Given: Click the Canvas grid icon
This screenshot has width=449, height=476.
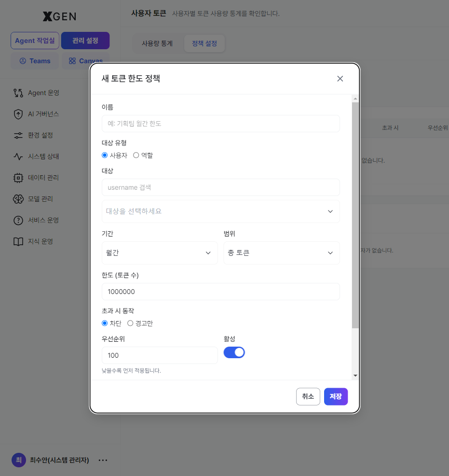Looking at the screenshot, I should 72,61.
